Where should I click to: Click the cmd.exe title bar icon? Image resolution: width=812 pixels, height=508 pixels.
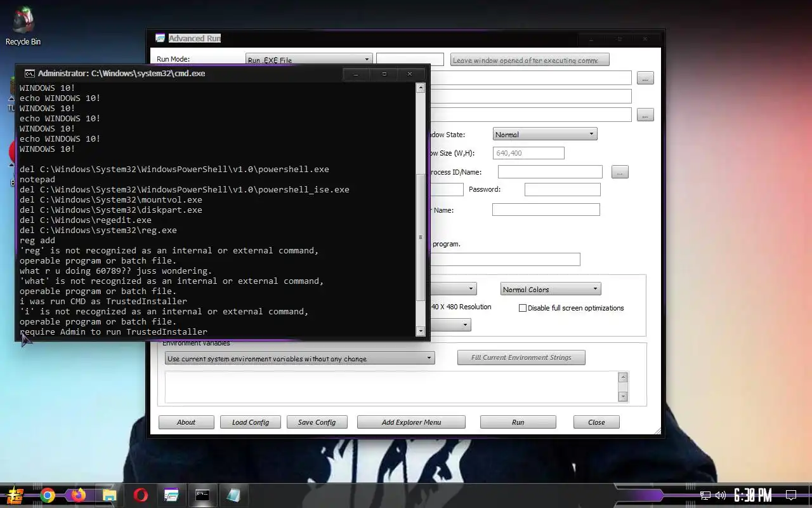(x=29, y=73)
